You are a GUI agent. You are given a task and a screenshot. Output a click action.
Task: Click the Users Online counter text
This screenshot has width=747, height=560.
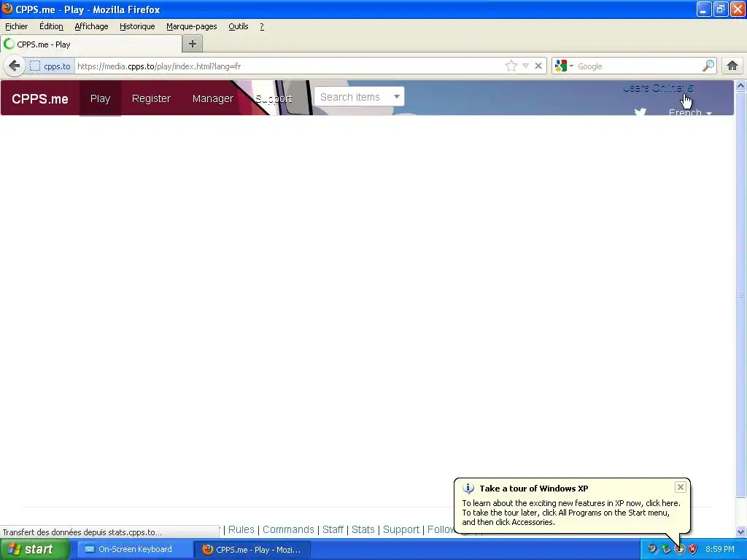658,88
